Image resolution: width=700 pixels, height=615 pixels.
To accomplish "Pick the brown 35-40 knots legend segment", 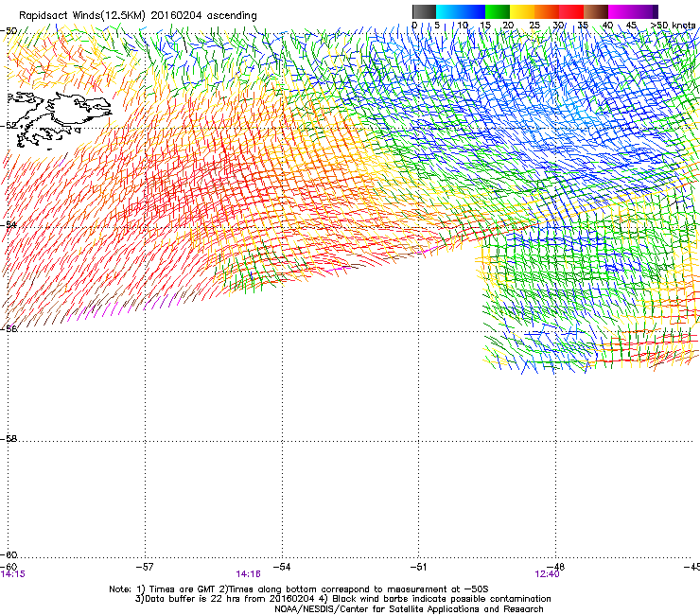I will [x=596, y=11].
